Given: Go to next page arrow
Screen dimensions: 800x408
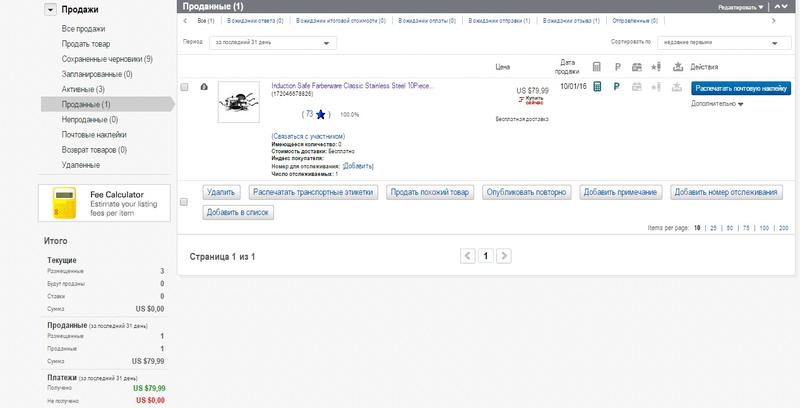Looking at the screenshot, I should click(x=504, y=256).
